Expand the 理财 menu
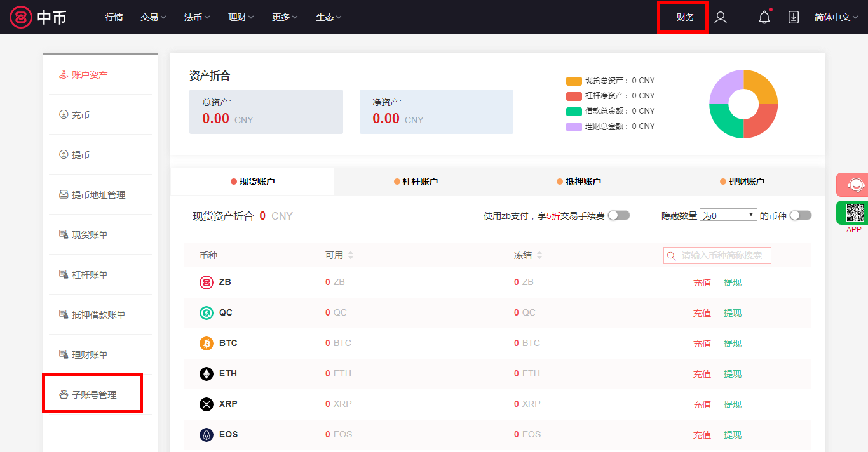Screen dimensions: 868x452 pos(241,17)
